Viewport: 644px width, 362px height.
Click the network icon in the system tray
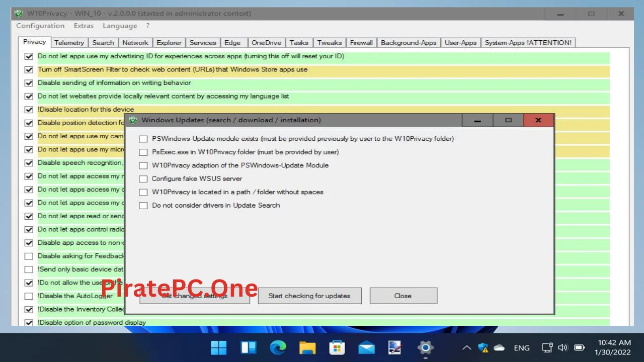[x=547, y=347]
